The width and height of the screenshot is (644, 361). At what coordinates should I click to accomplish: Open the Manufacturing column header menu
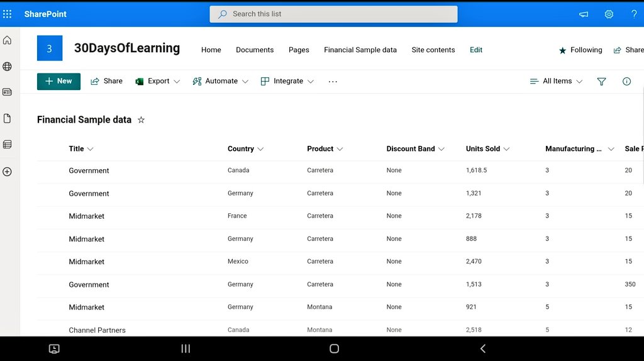[579, 148]
